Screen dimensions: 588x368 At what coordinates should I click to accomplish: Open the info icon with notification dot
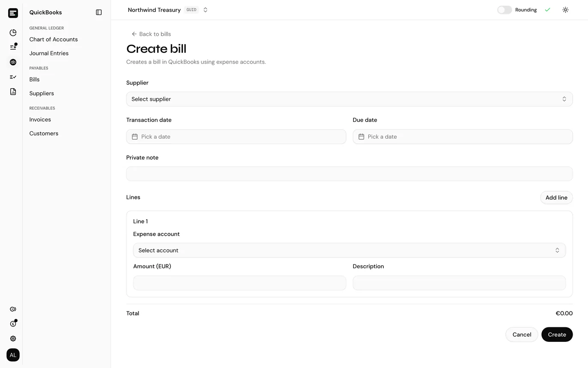coord(13,323)
